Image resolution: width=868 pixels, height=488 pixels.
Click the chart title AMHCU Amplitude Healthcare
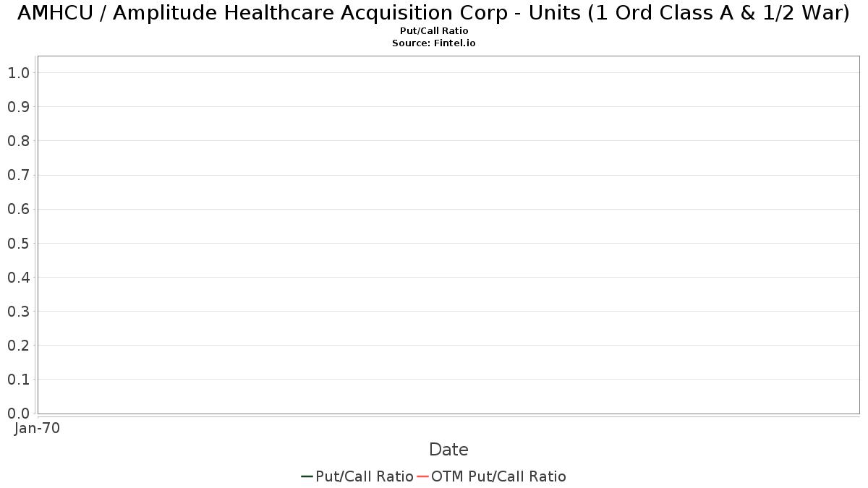click(433, 13)
